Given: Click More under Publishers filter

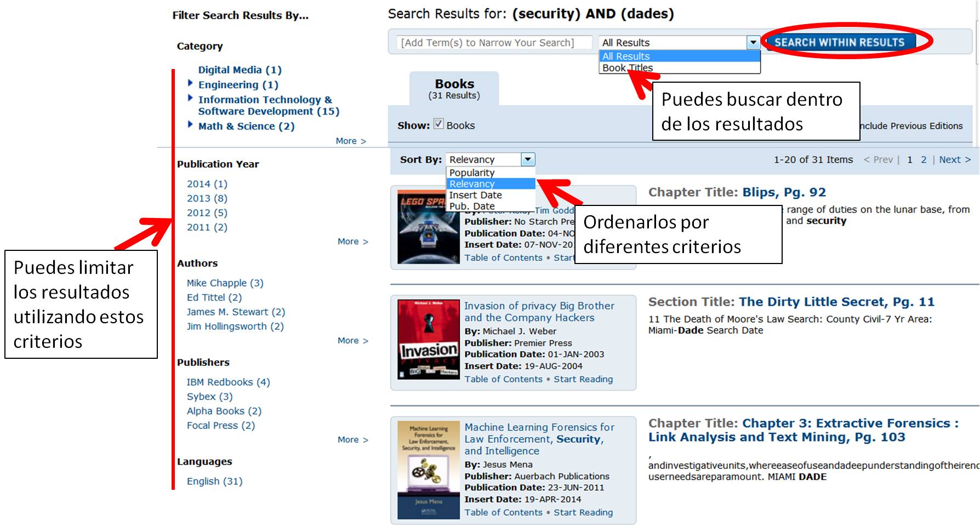Looking at the screenshot, I should 352,440.
